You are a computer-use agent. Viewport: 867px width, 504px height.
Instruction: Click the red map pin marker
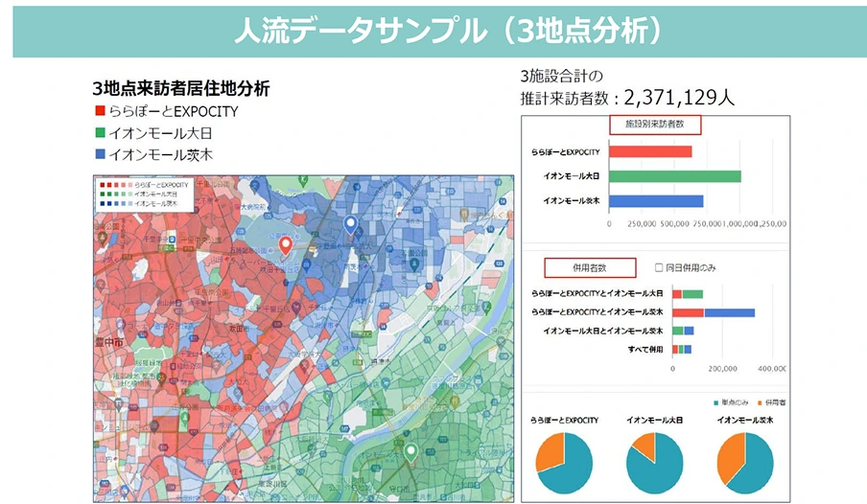click(x=285, y=246)
